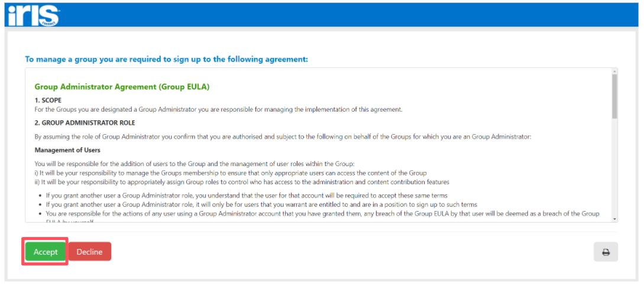The width and height of the screenshot is (644, 286).
Task: Click the scrollbar down arrow in agreement box
Action: coord(614,220)
